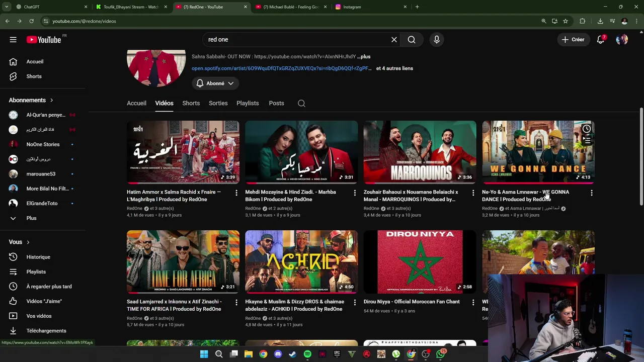Open Windows Start menu
Viewport: 644px width, 362px height.
204,354
